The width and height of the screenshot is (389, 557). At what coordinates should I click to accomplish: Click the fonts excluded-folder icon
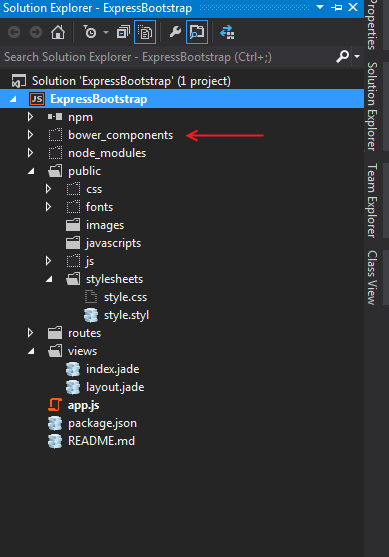click(73, 207)
